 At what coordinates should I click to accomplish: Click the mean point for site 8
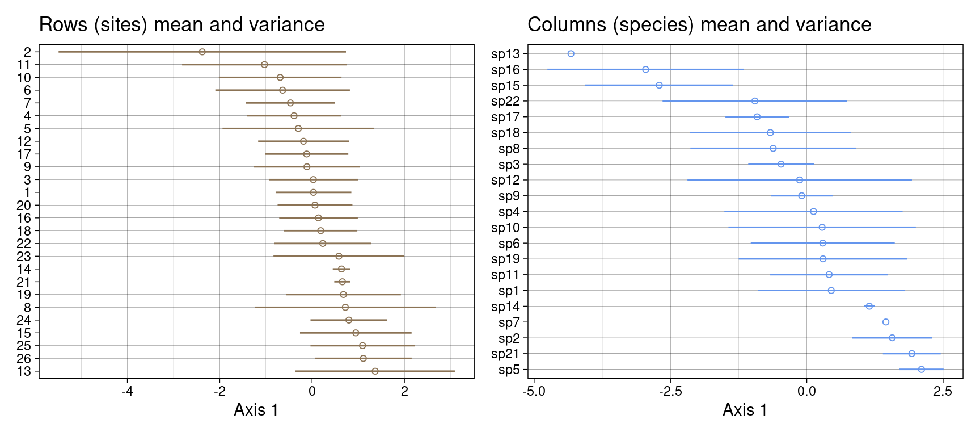tap(345, 308)
